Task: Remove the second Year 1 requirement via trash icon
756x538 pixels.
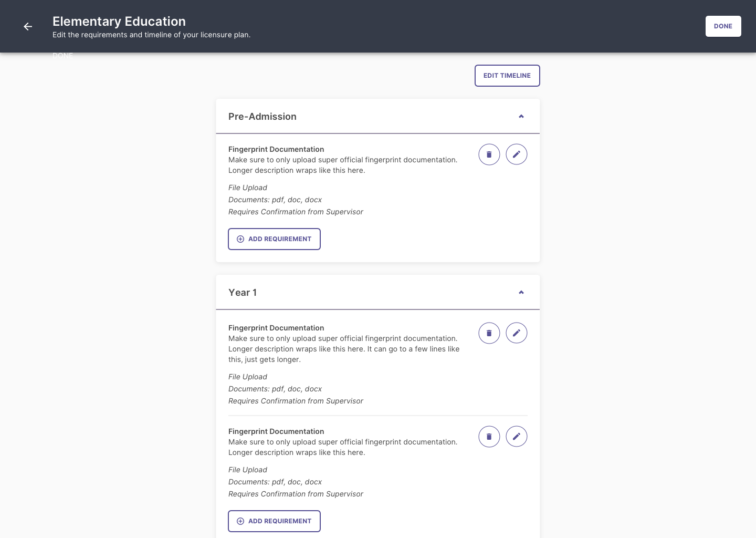Action: 489,437
